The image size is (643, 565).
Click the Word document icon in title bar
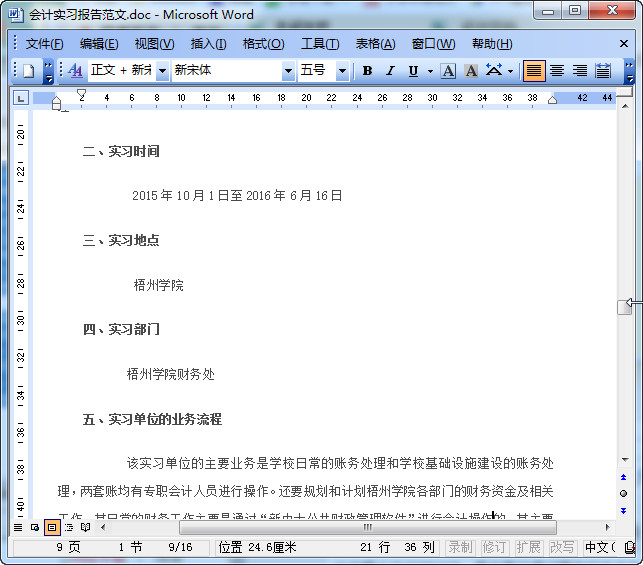[16, 15]
